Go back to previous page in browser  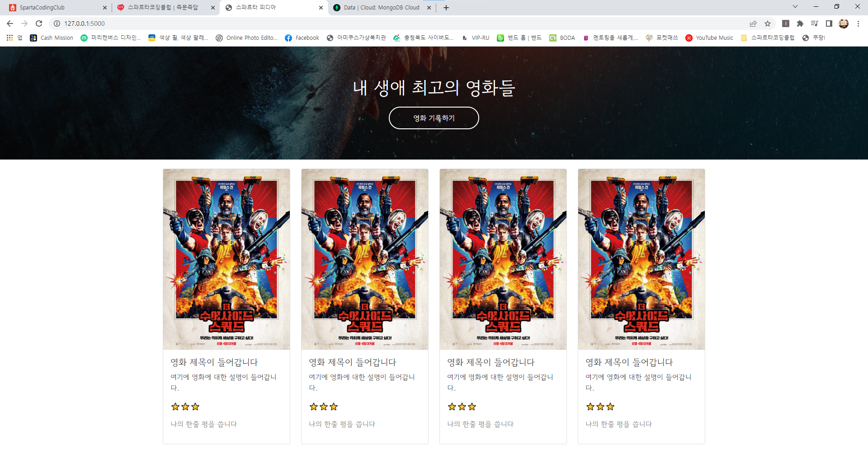click(x=10, y=23)
